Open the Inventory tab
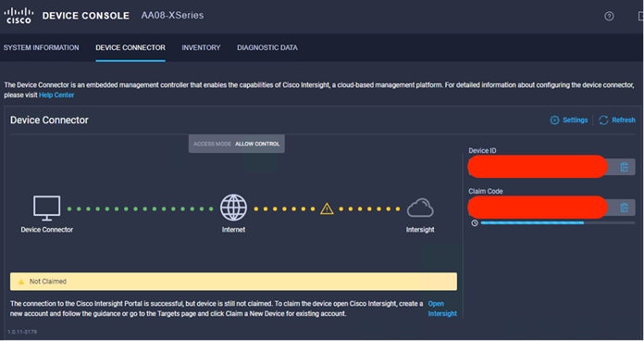 coord(202,47)
